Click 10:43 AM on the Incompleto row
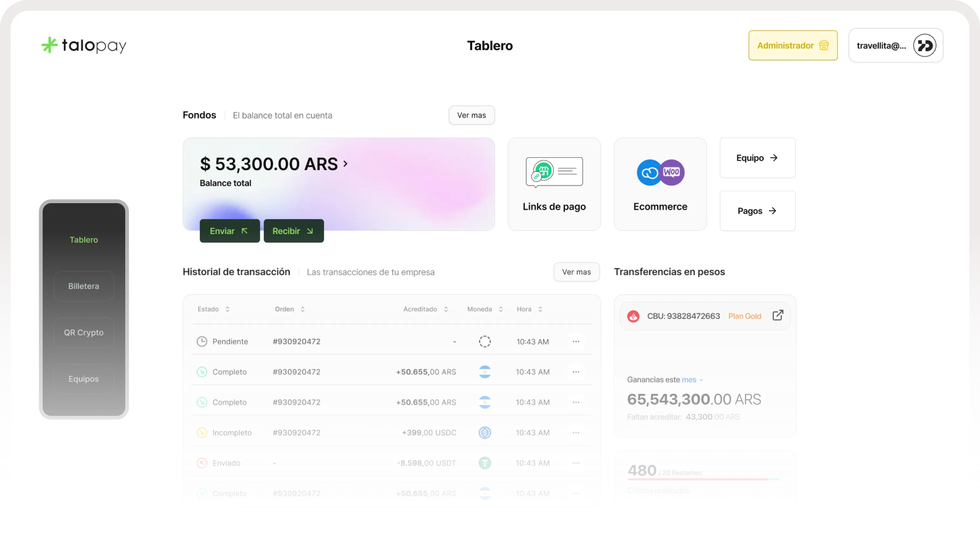The image size is (980, 550). (532, 433)
